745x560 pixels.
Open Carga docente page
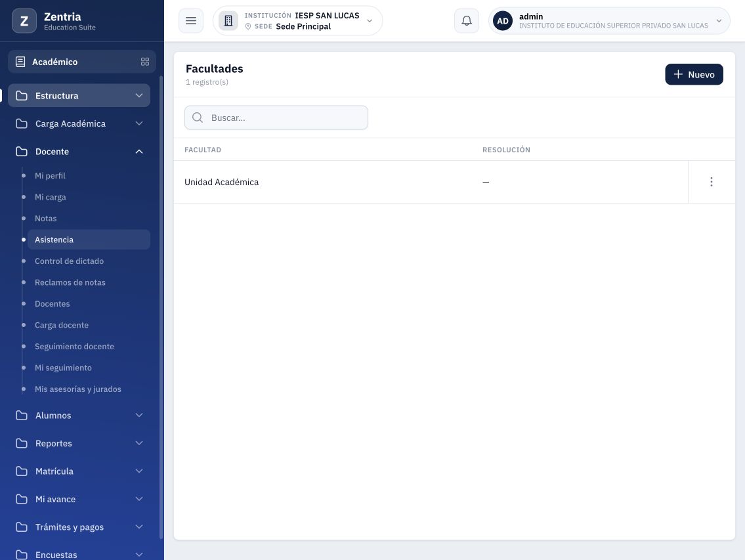89,325
